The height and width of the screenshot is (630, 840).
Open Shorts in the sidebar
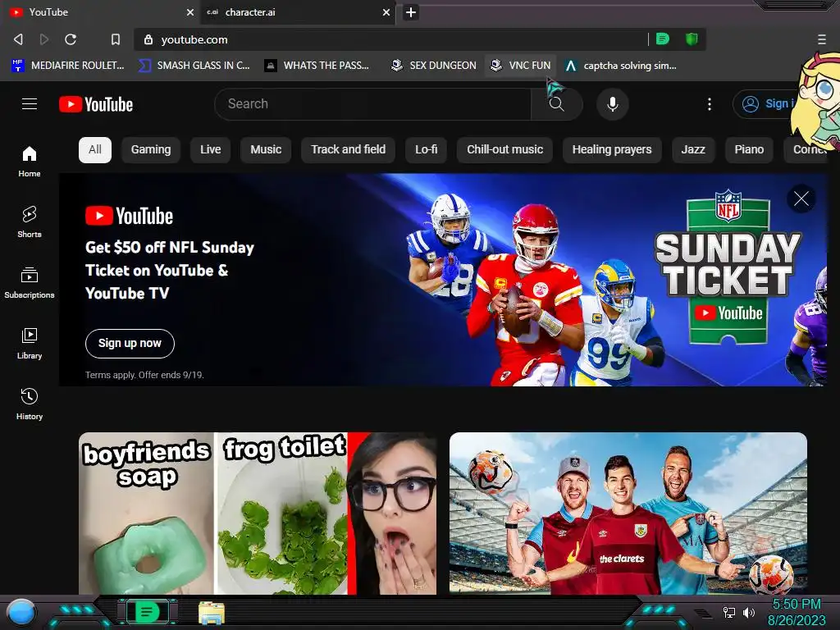tap(30, 221)
